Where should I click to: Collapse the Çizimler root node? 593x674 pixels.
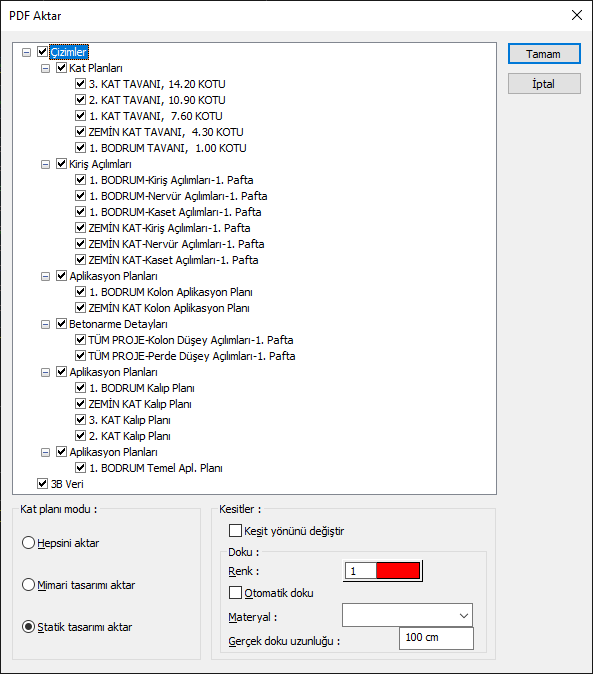tap(27, 52)
